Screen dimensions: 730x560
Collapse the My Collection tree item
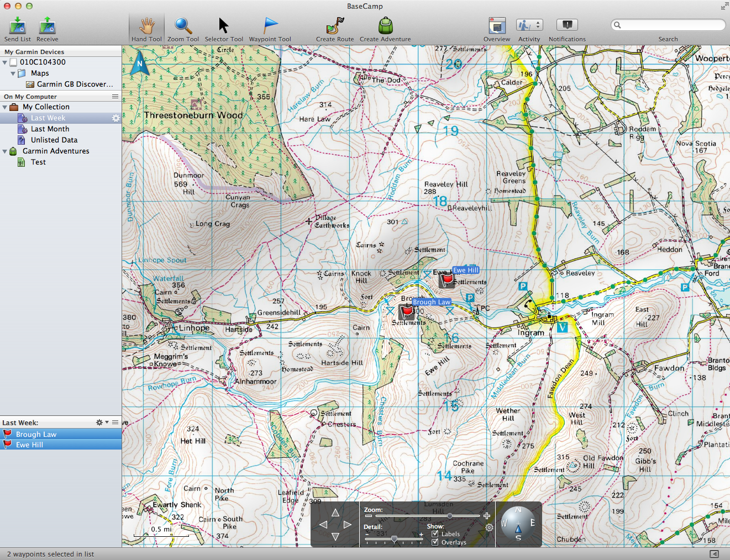[4, 107]
